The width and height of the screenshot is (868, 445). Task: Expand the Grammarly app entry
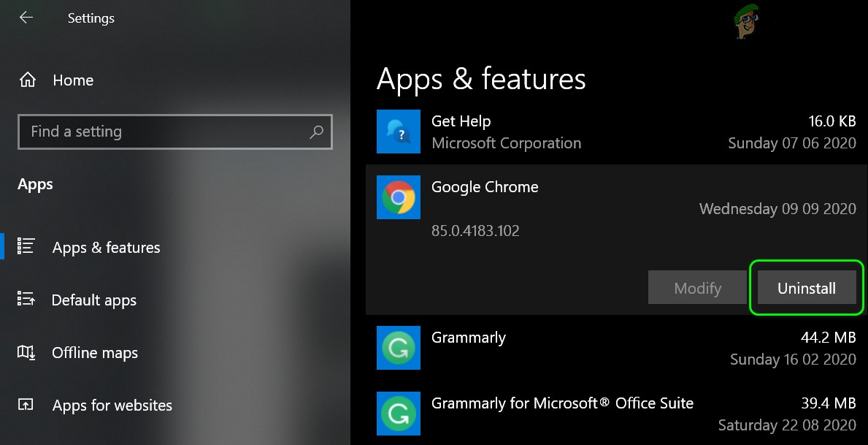511,338
